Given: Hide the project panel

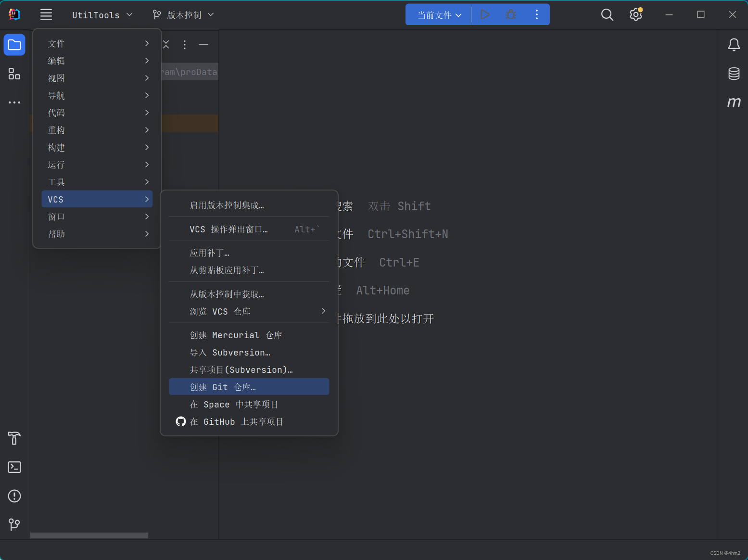Looking at the screenshot, I should coord(203,45).
